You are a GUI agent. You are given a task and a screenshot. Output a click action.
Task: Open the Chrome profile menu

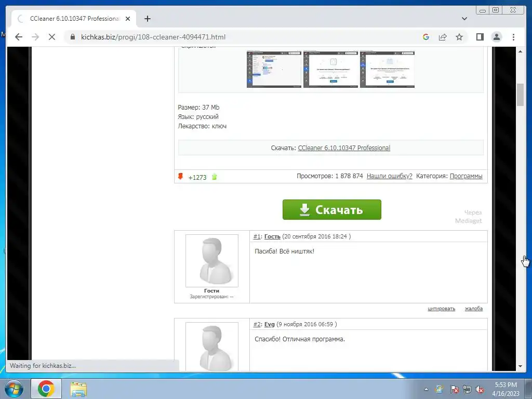(496, 37)
